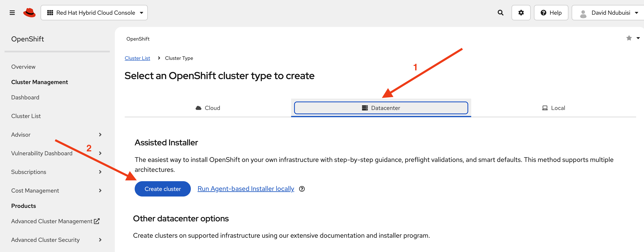
Task: Open the hamburger navigation menu
Action: pos(12,12)
